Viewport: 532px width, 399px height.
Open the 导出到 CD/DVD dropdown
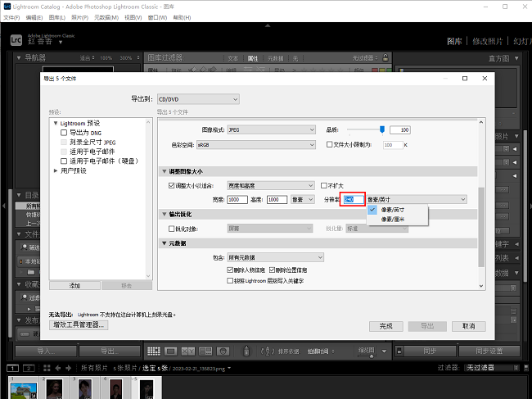(197, 99)
